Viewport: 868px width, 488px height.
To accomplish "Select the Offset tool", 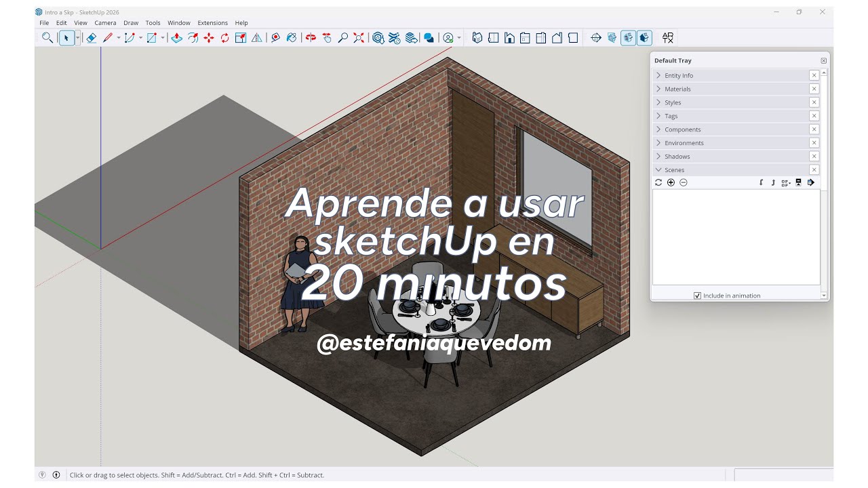I will click(193, 38).
